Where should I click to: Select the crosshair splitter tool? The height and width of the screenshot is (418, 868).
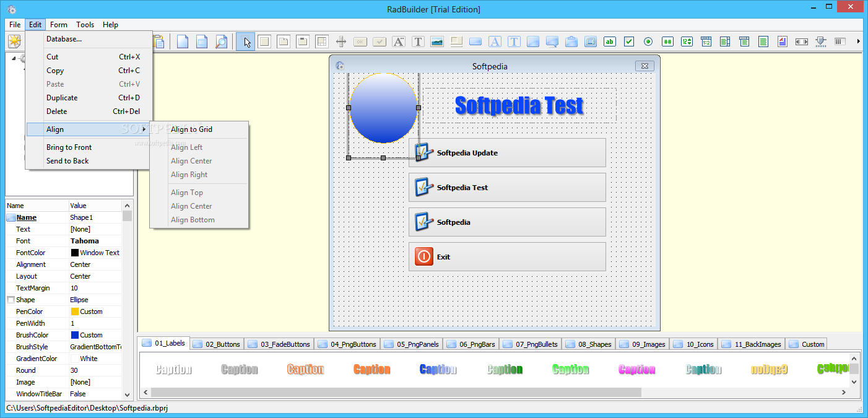[341, 41]
